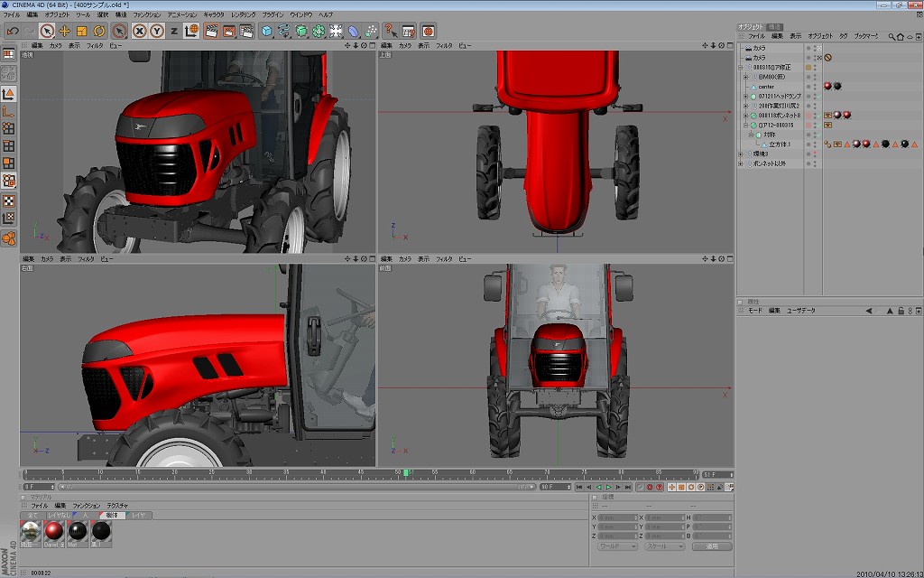
Task: Toggle the world coordinate system icon
Action: click(191, 31)
